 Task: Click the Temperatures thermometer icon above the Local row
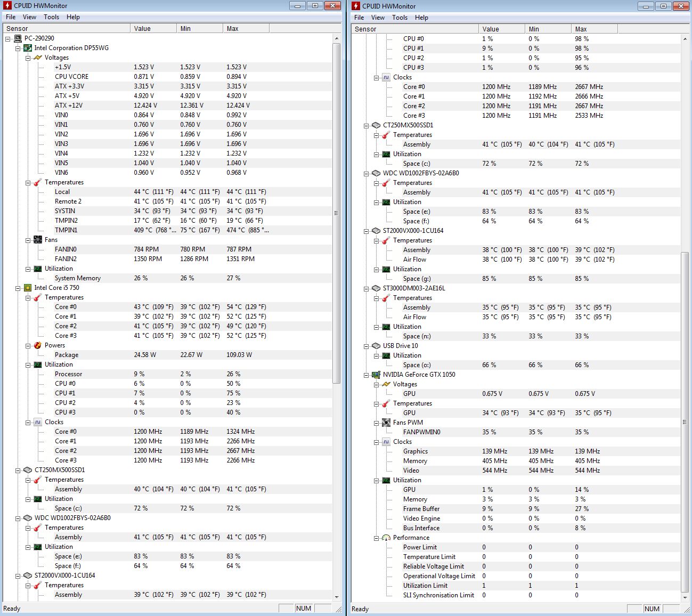pos(38,182)
